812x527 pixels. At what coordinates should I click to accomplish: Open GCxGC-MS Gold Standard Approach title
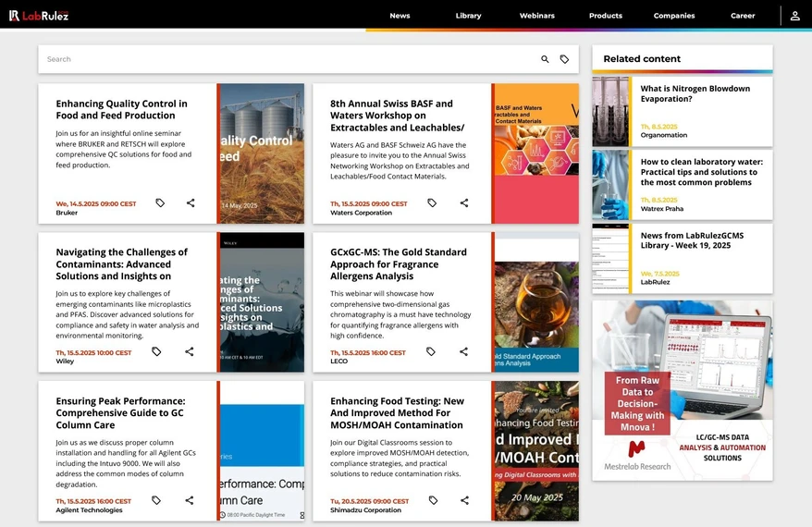[x=399, y=264]
